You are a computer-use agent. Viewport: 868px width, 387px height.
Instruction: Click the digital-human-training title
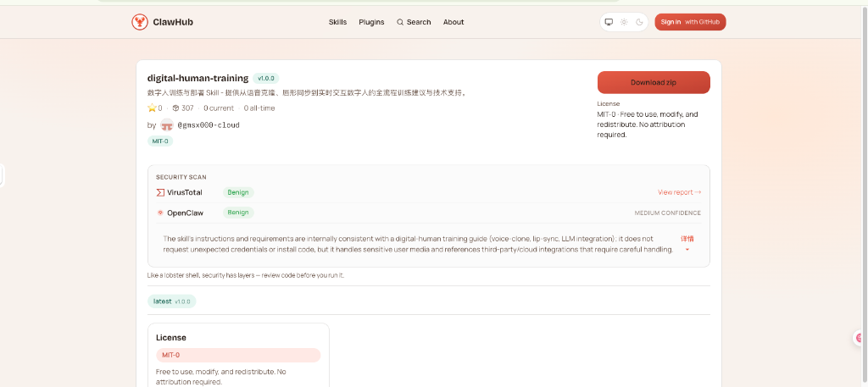[x=198, y=79]
